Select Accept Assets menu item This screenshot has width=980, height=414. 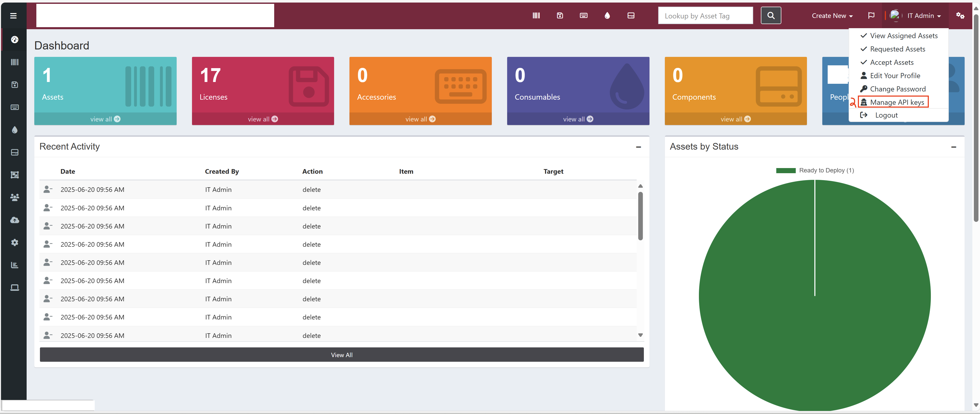point(899,63)
